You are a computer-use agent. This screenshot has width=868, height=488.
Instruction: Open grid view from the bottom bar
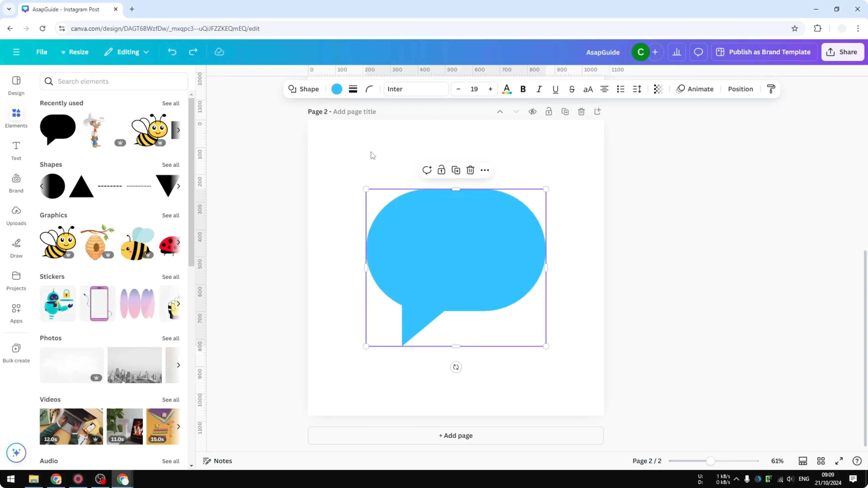click(x=821, y=461)
